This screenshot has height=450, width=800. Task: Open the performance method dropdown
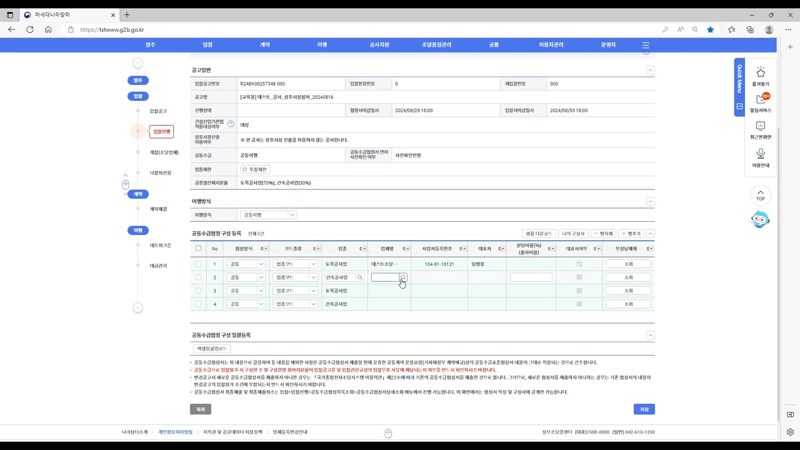coord(268,215)
